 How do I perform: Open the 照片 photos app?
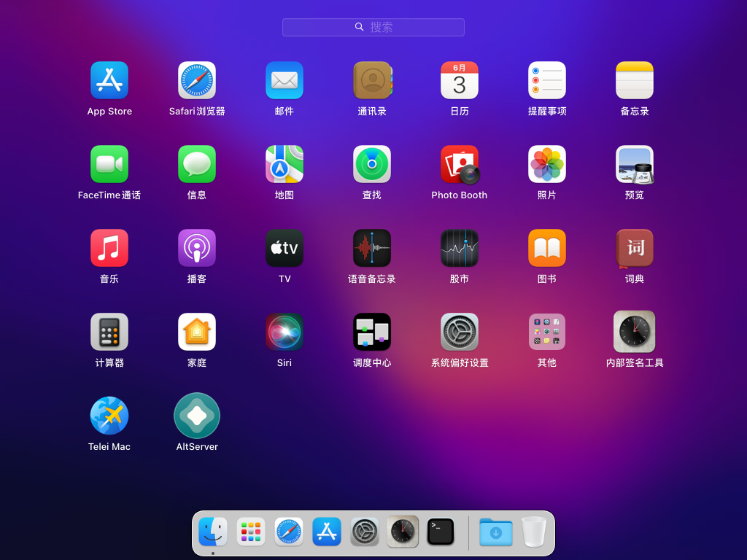pyautogui.click(x=547, y=164)
